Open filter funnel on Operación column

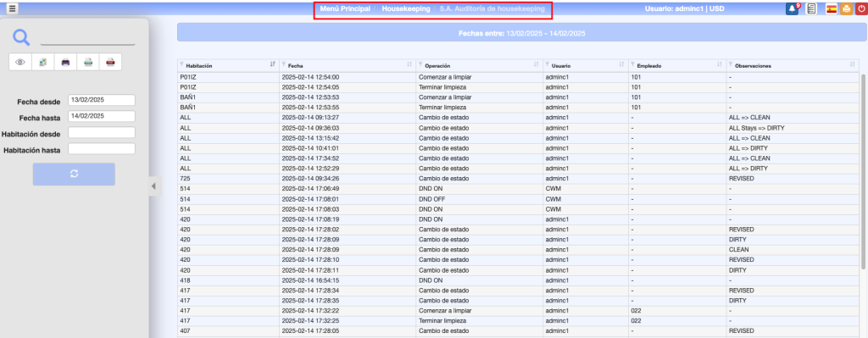click(420, 64)
